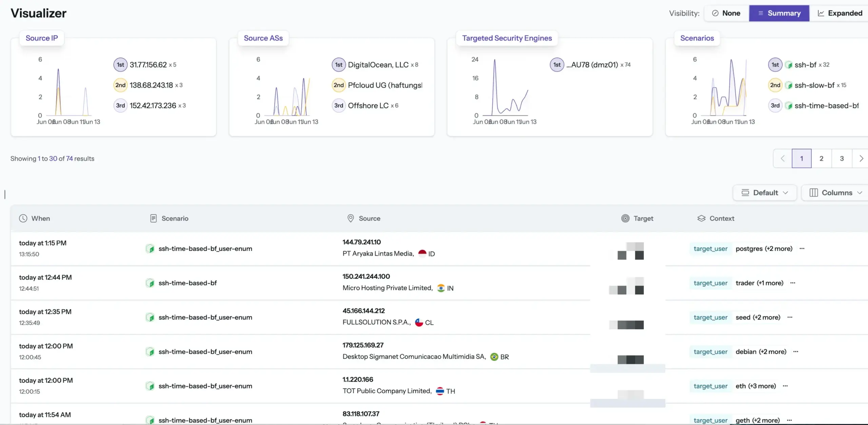This screenshot has width=868, height=425.
Task: Click the Thailand flag next to TOT Public Company
Action: pyautogui.click(x=440, y=391)
